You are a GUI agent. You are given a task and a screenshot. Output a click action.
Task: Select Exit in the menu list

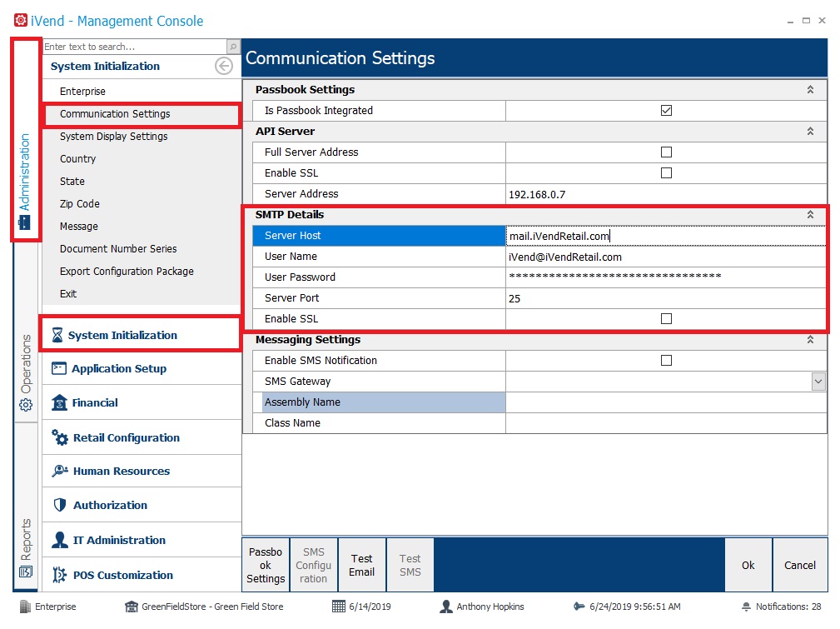pos(68,294)
